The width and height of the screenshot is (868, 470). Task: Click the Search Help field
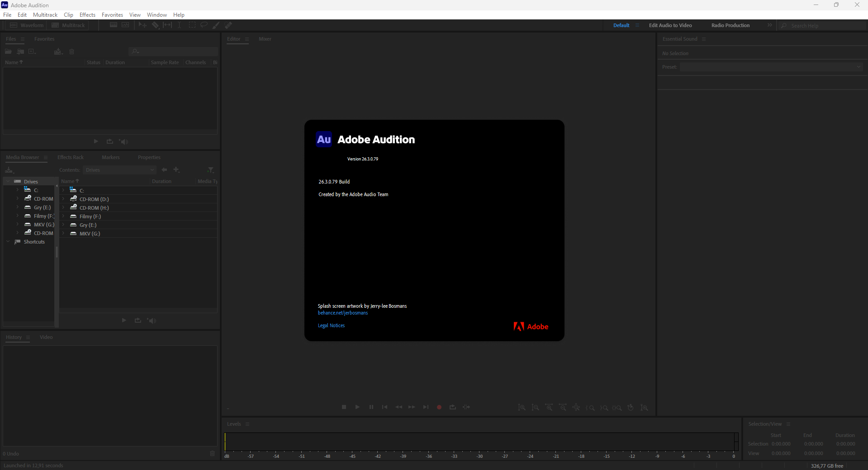point(822,26)
